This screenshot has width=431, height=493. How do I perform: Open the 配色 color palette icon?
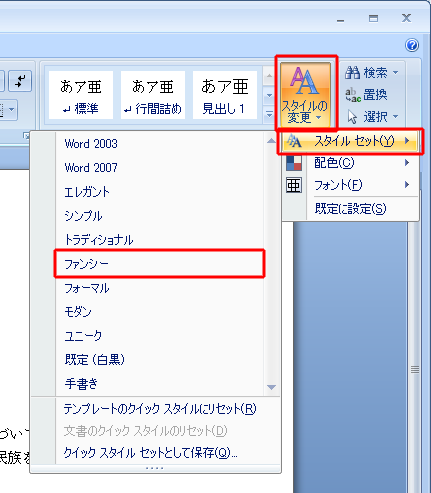[294, 163]
